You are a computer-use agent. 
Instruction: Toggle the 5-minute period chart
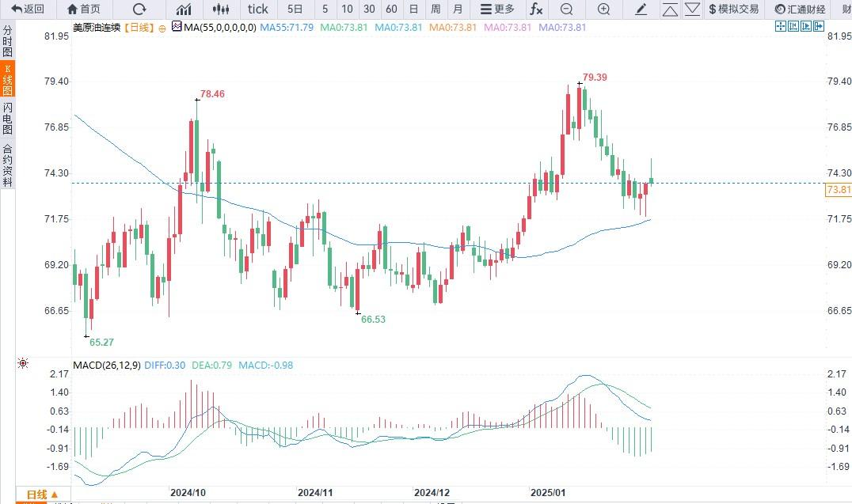tap(325, 9)
